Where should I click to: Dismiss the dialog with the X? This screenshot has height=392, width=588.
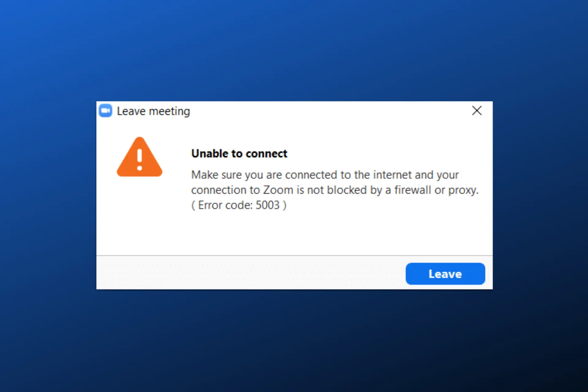click(477, 111)
